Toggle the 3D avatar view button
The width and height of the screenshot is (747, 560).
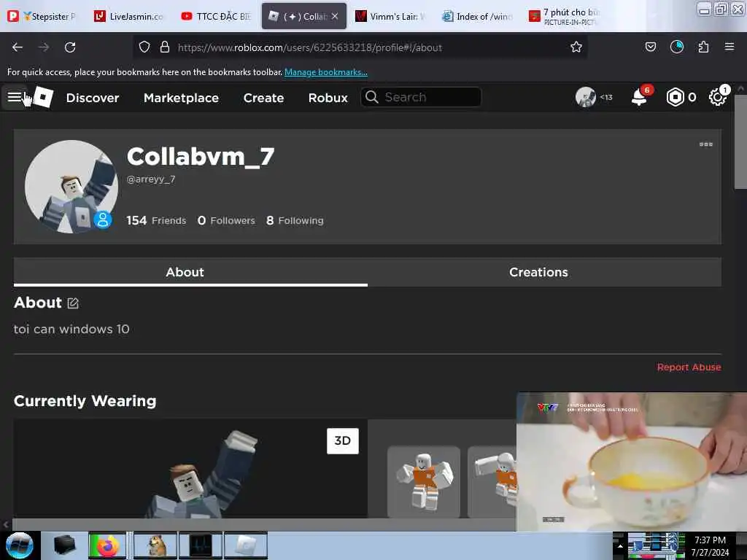click(343, 440)
